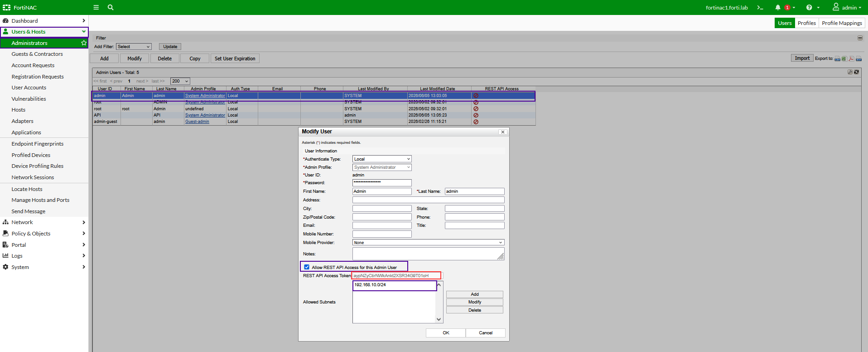Open the Mobile Provider dropdown
Viewport: 868px width, 352px height.
[428, 242]
